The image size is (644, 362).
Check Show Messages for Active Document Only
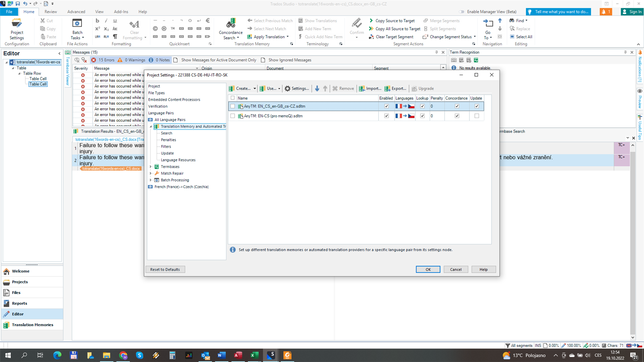point(175,60)
